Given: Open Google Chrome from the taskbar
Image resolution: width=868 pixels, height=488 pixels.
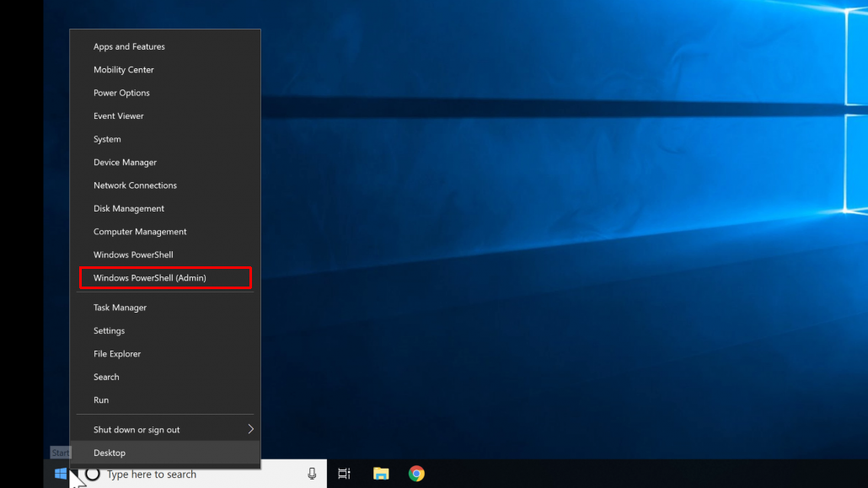Looking at the screenshot, I should (416, 474).
